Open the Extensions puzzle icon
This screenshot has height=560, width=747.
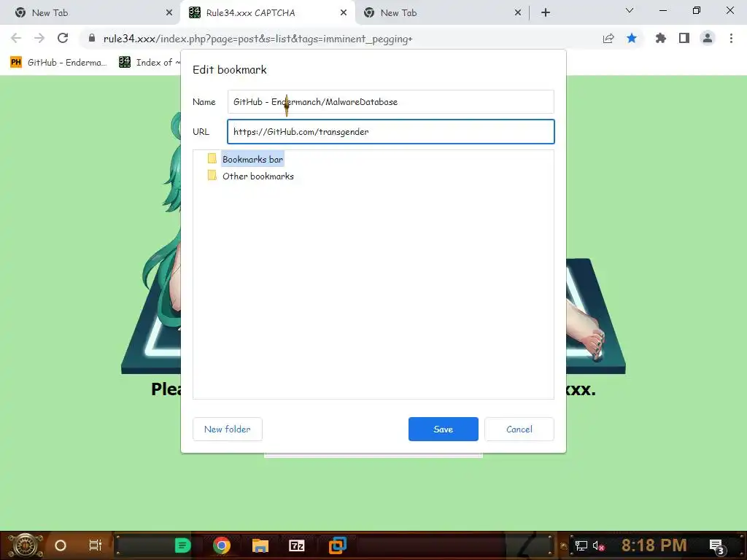(x=661, y=38)
